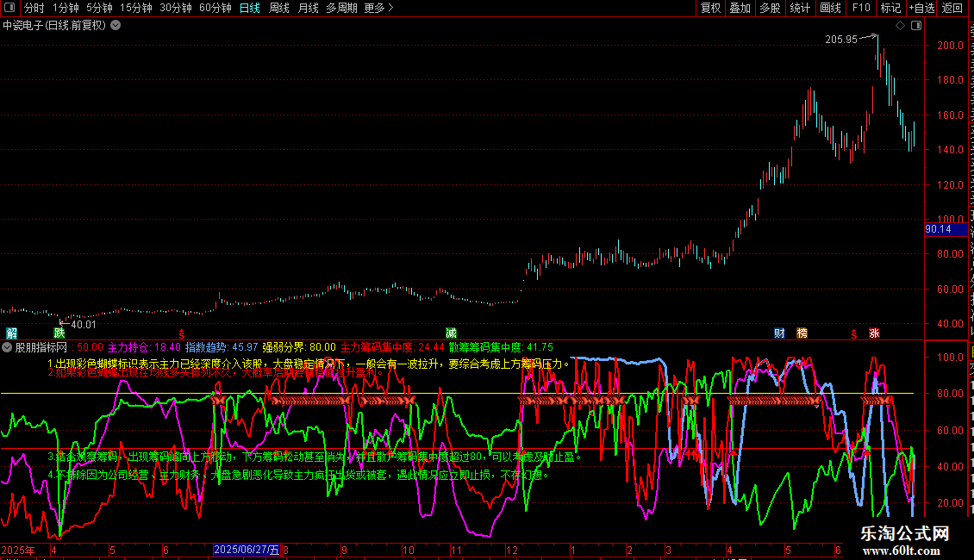This screenshot has height=560, width=974.
Task: Click the 100.0 level on indicator axis
Action: click(x=951, y=357)
